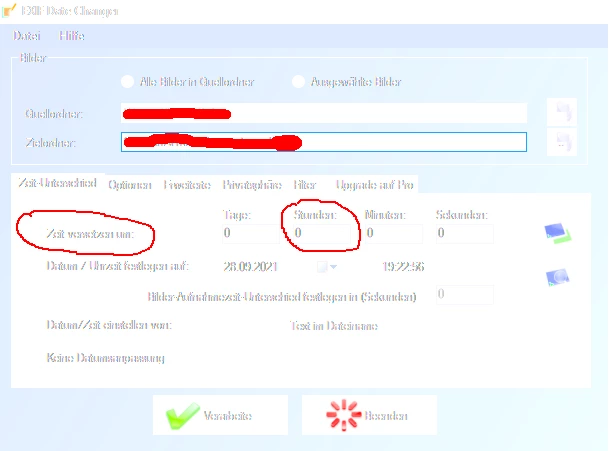Switch to the Zeit-Unterschied tab
This screenshot has height=451, width=609.
pyautogui.click(x=57, y=183)
